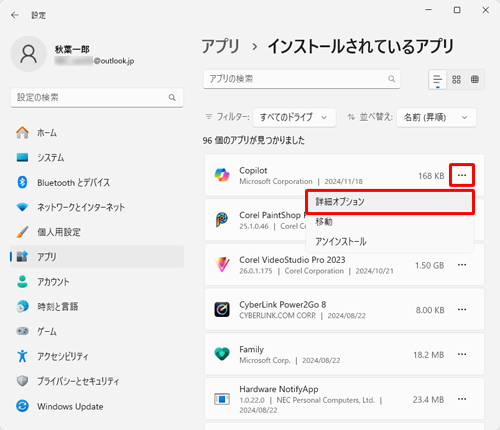Open more options for Corel VideoStudio Pro

462,265
